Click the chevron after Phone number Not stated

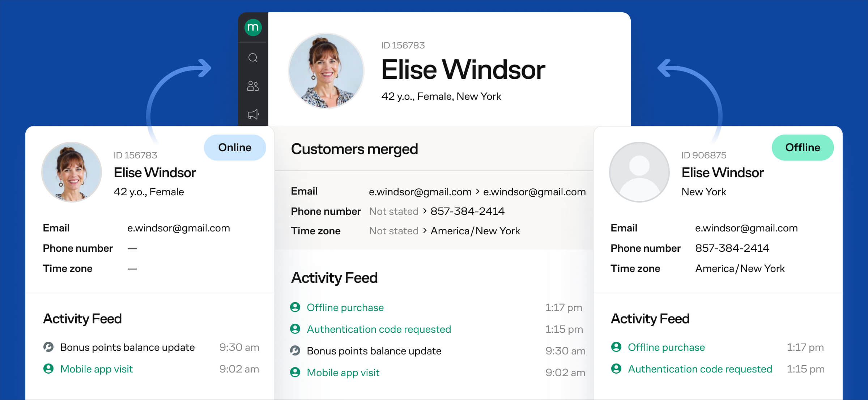425,211
